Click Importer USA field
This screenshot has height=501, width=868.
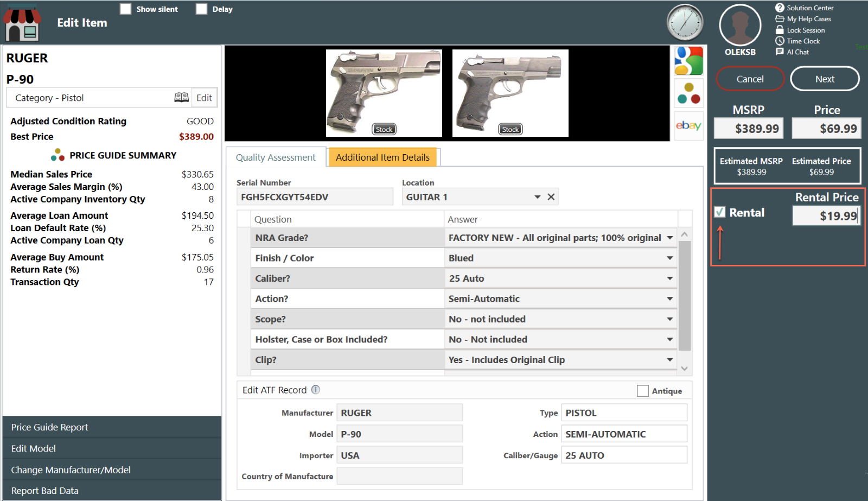(x=400, y=455)
